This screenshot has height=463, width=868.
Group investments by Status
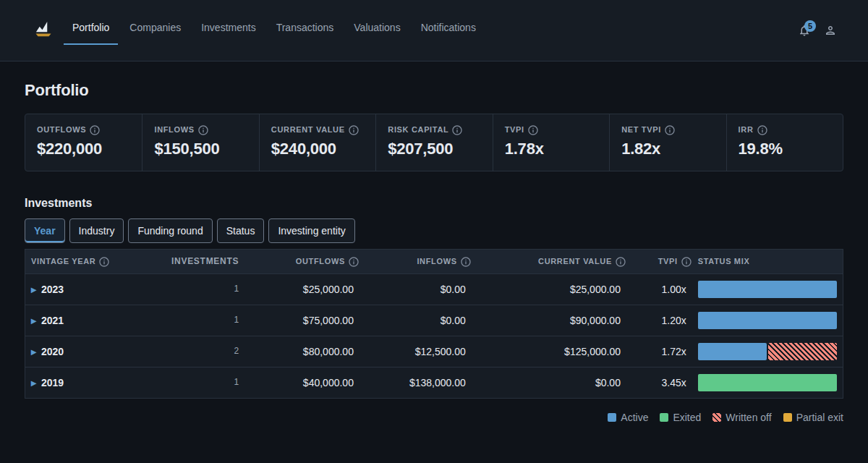[240, 231]
